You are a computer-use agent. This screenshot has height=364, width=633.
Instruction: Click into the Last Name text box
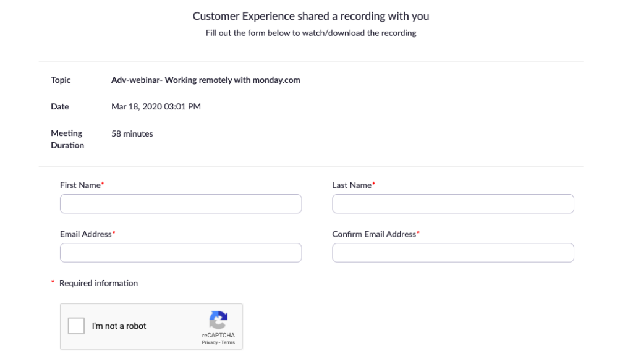tap(452, 204)
